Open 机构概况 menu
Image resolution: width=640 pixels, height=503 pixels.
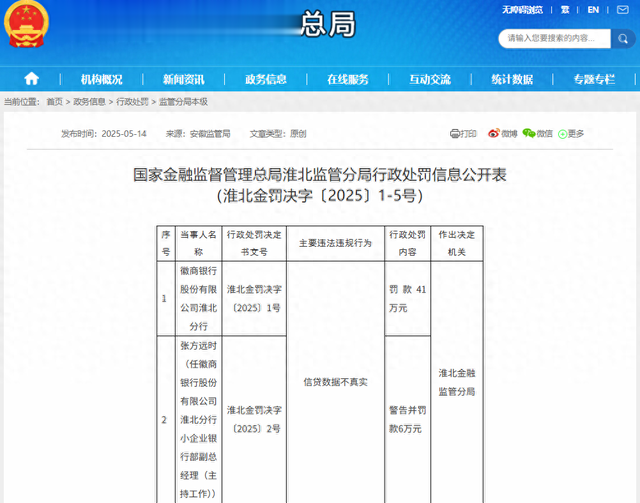click(101, 79)
